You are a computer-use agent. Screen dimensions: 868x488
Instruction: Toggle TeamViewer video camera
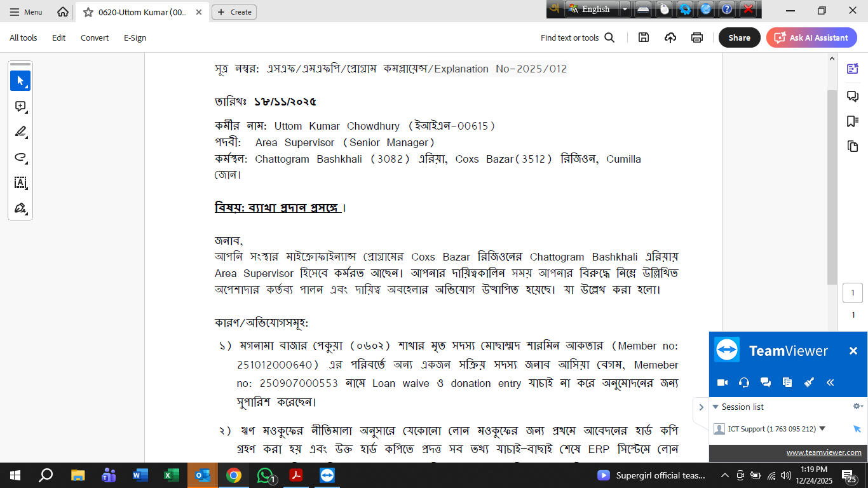(x=722, y=383)
